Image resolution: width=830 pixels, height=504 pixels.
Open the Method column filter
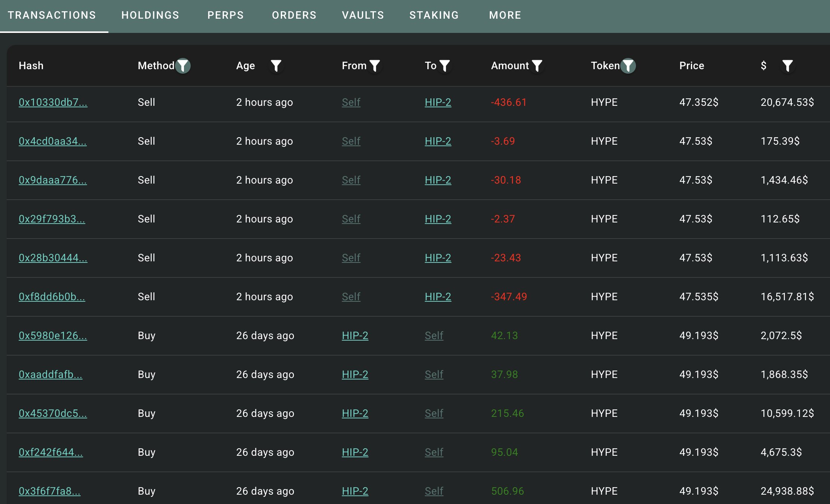(183, 66)
